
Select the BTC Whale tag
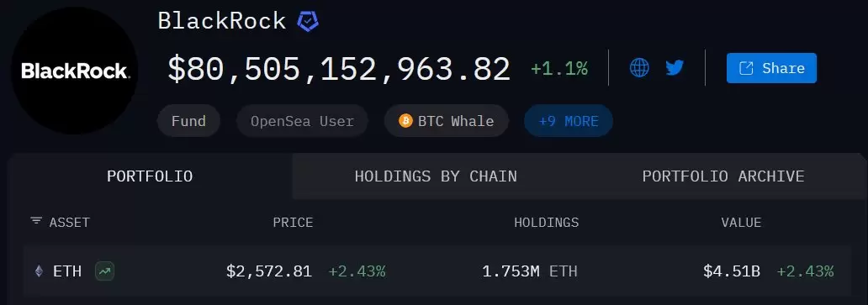tap(447, 121)
